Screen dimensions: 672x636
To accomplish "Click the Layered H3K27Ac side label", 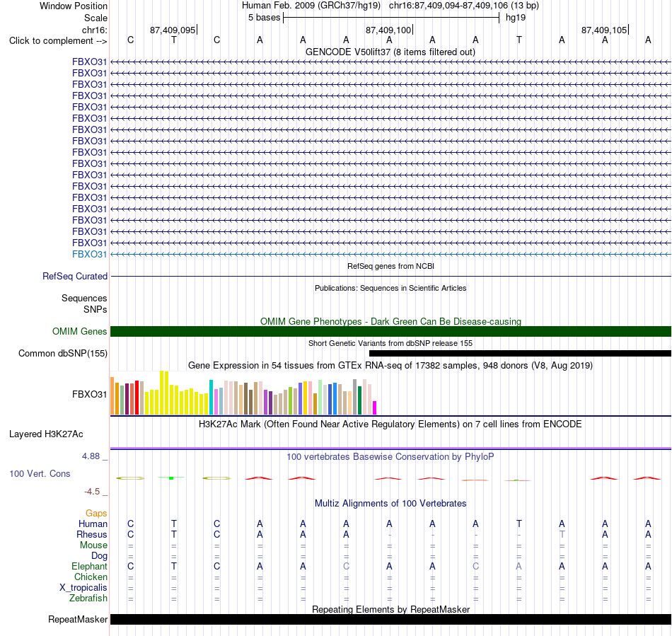I will click(46, 434).
